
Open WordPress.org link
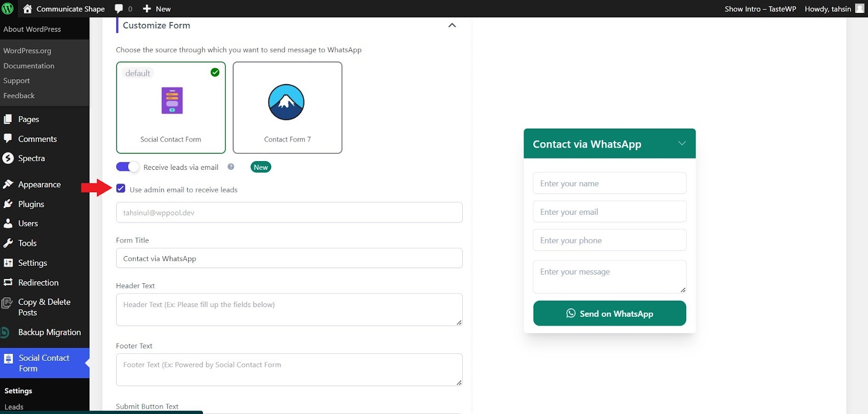[27, 50]
